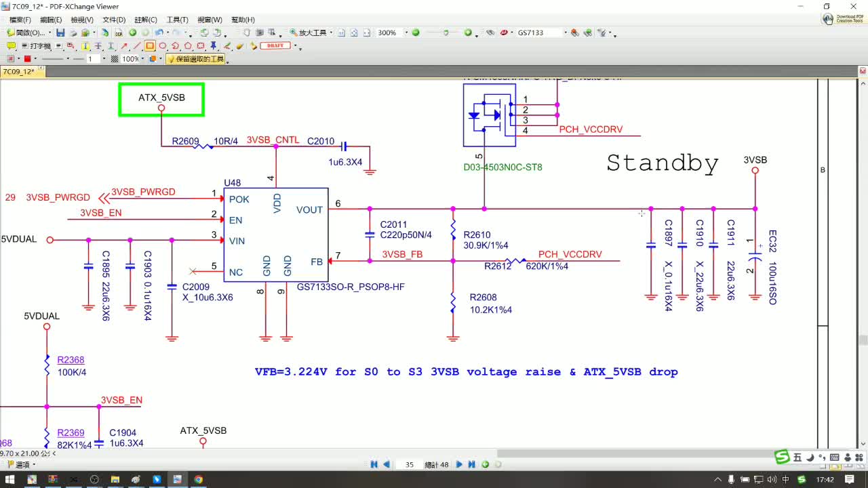Viewport: 868px width, 488px height.
Task: Expand the Open button dropdown arrow
Action: coord(50,33)
